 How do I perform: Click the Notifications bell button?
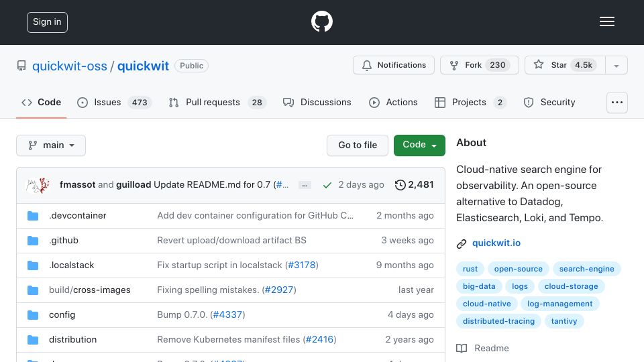tap(394, 65)
